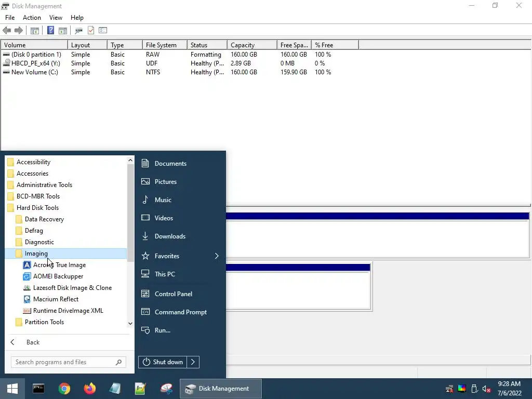
Task: Click the disk drive connect toolbar icon
Action: (x=79, y=31)
